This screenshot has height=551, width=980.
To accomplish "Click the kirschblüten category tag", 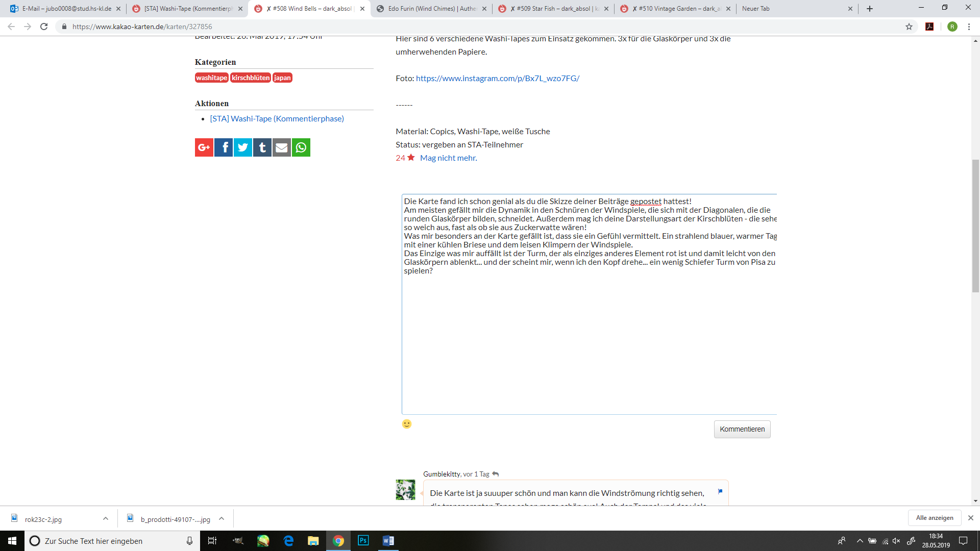I will point(251,78).
